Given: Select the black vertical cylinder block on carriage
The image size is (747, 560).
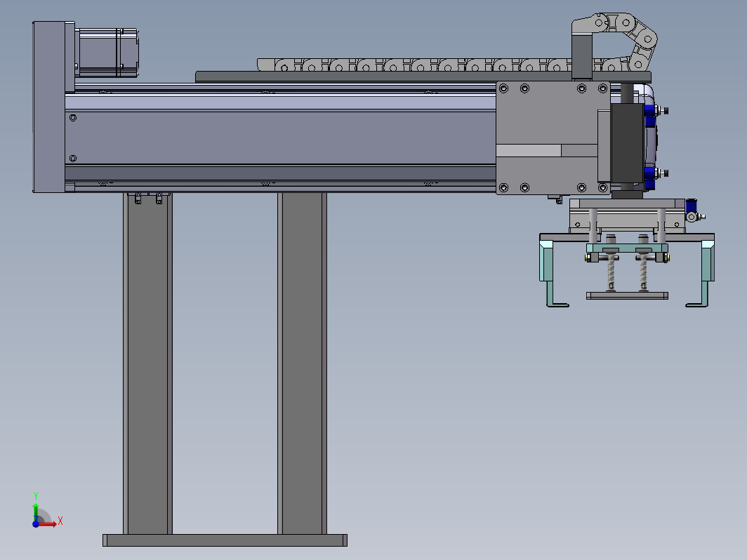Looking at the screenshot, I should (627, 143).
